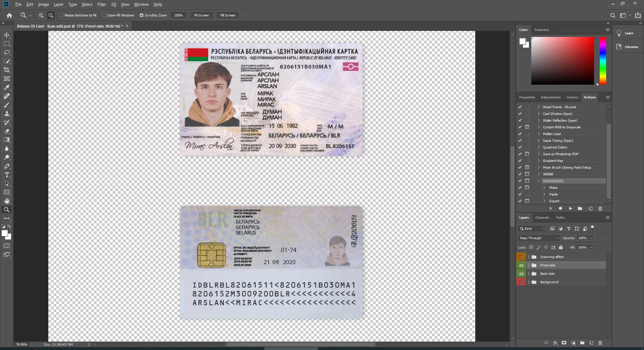This screenshot has height=350, width=644.
Task: Switch to the Channels tab
Action: click(x=542, y=217)
